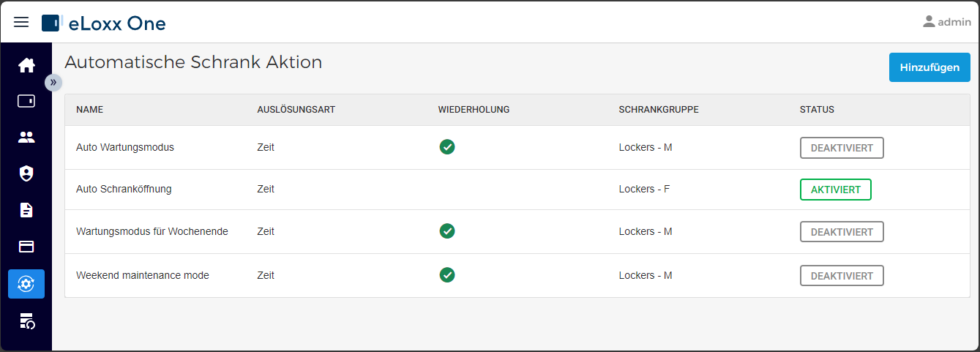Open the locker cabinet icon in sidebar
Screen dimensions: 980x352
coord(26,101)
